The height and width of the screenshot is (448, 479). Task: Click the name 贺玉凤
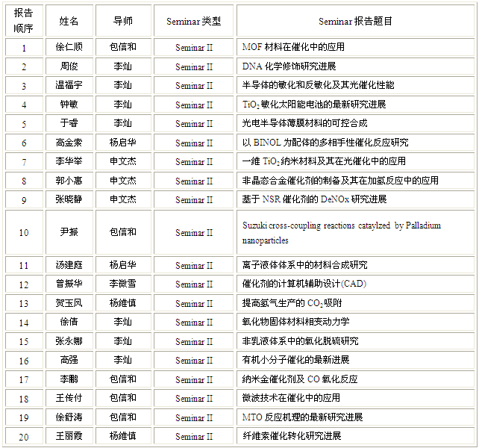click(69, 303)
